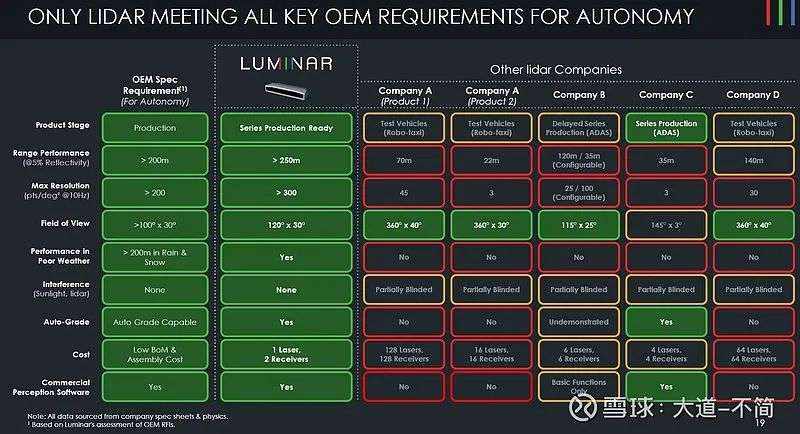Click the footnote about company spec sheets
800x434 pixels.
pos(128,416)
